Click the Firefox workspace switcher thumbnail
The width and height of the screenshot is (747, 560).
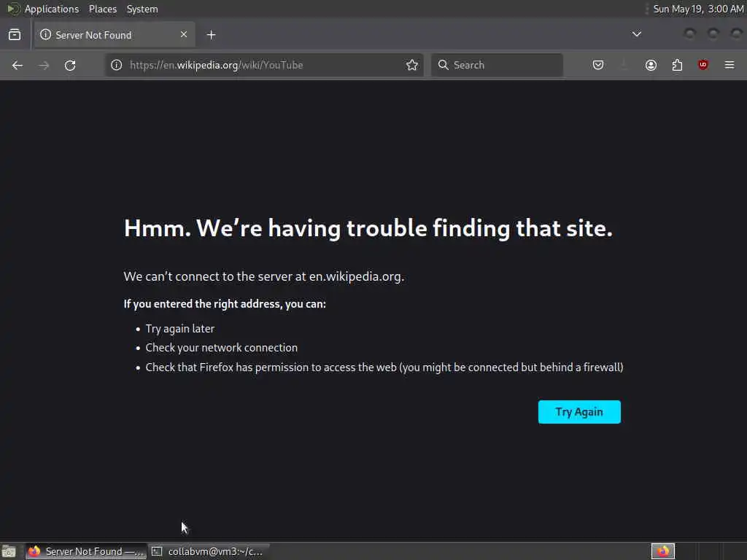[x=663, y=551]
